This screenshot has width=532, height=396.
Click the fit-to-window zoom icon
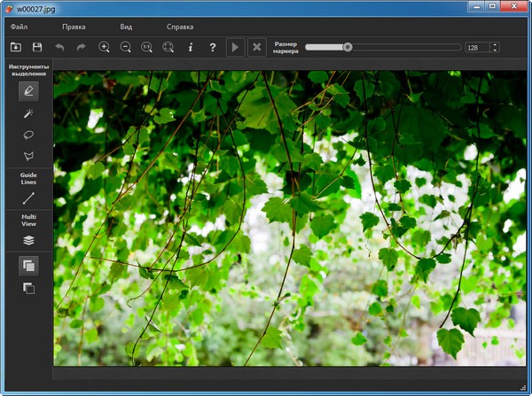[168, 47]
